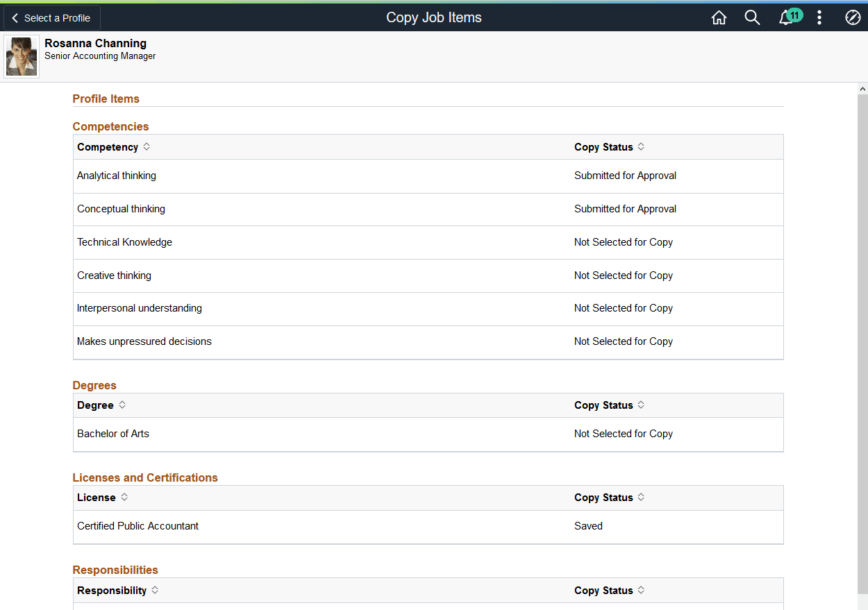This screenshot has height=610, width=868.
Task: Select the Analytical thinking competency row
Action: [278, 176]
